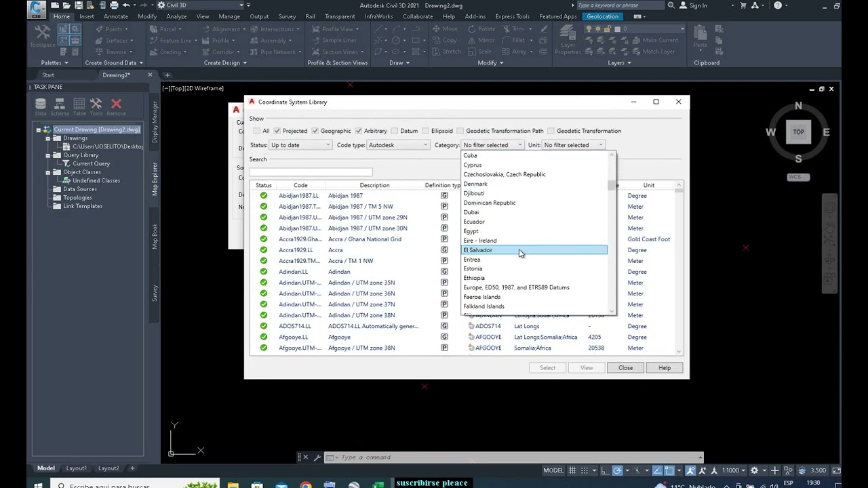Open workspace switching gear in status bar
This screenshot has height=488, width=868.
coord(754,470)
